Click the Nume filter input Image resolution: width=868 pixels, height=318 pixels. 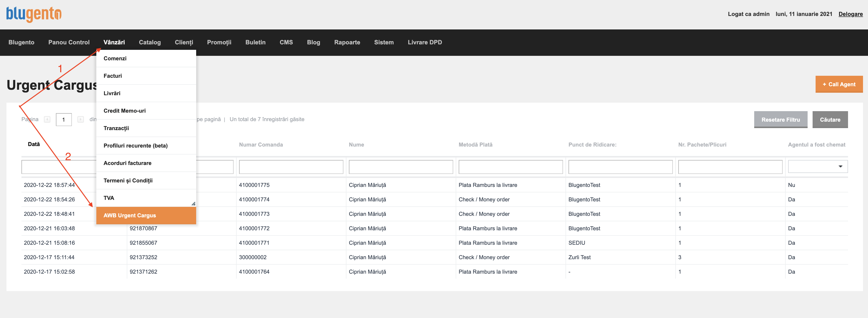(401, 167)
